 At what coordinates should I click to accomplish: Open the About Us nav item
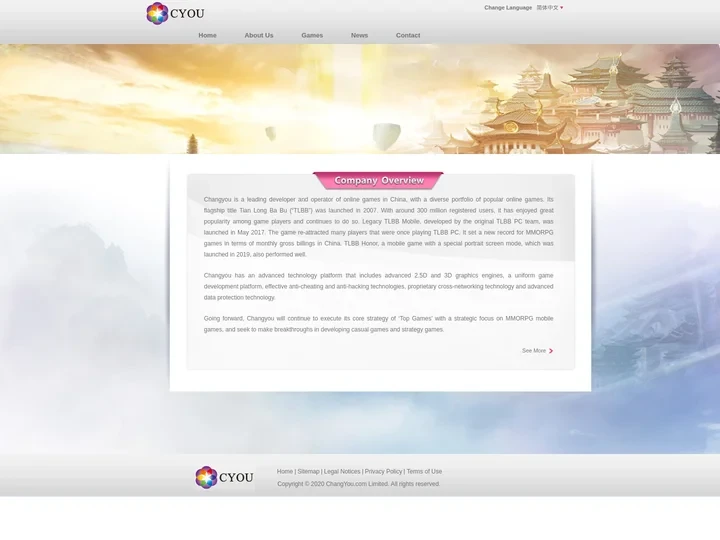click(x=259, y=35)
